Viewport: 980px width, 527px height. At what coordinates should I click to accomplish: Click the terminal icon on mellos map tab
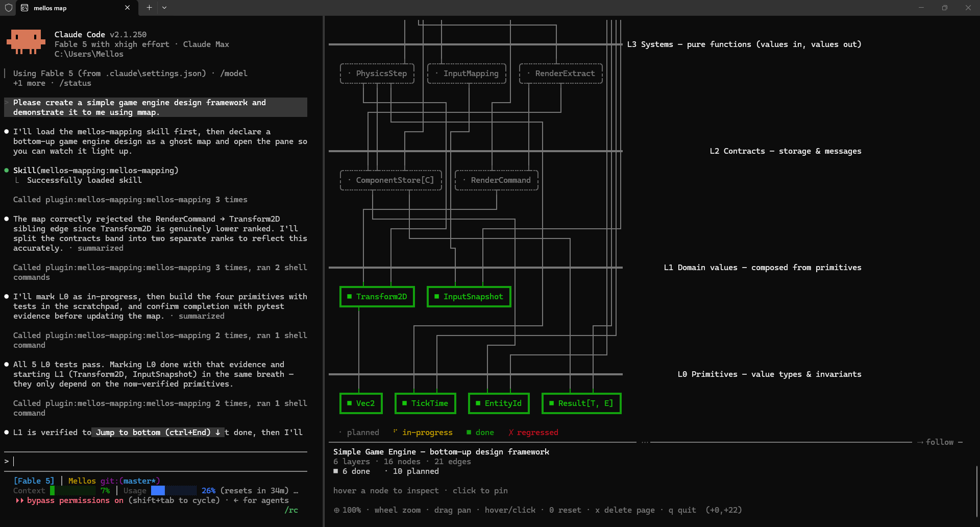click(24, 8)
